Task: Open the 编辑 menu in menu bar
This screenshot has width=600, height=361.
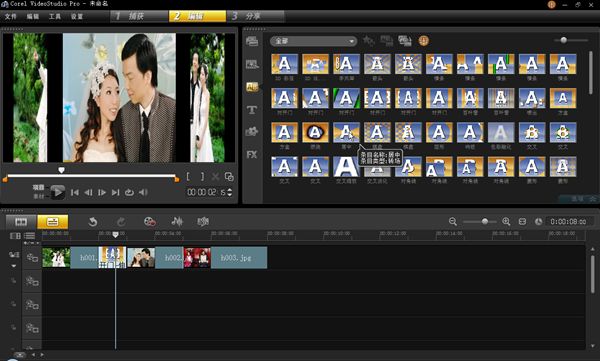Action: [33, 16]
